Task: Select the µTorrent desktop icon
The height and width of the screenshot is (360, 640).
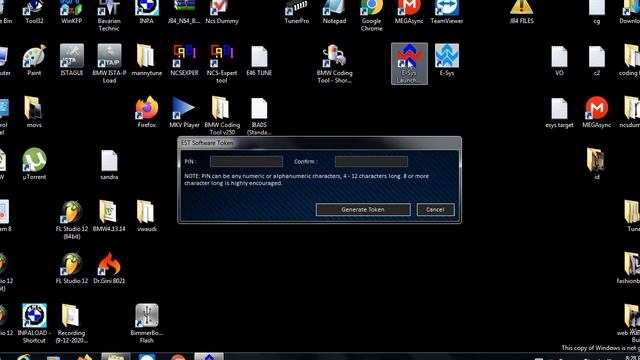Action: (34, 164)
